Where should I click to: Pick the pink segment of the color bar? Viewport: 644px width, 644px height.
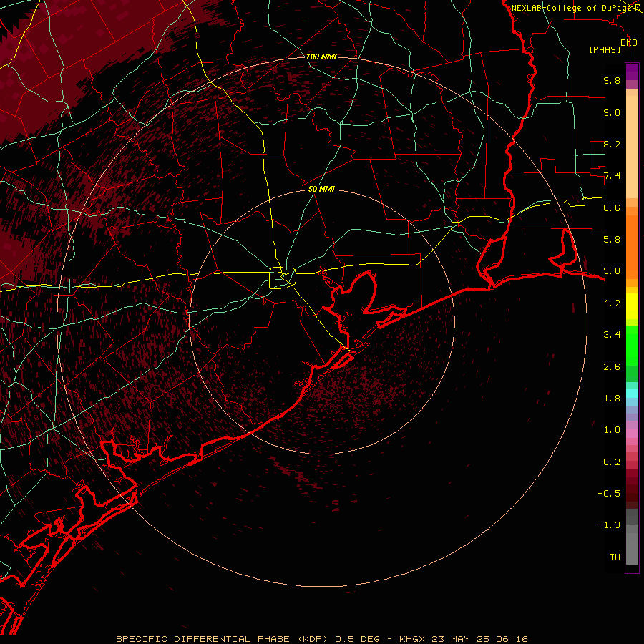coord(632,434)
